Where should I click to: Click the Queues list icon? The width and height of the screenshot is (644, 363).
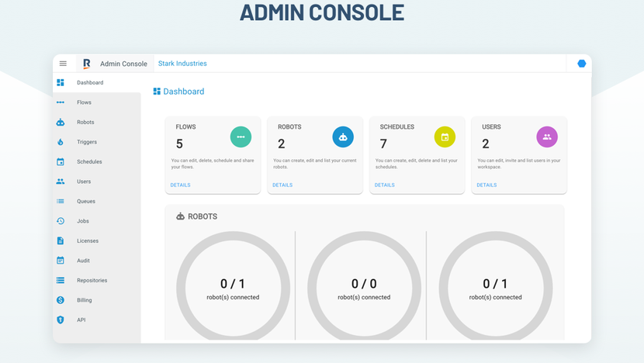click(61, 202)
